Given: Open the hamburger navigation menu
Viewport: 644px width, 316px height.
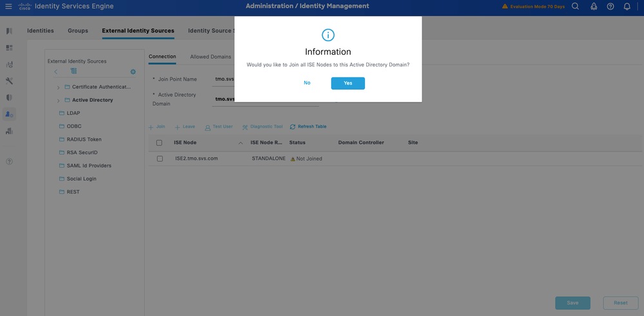Looking at the screenshot, I should (x=8, y=6).
